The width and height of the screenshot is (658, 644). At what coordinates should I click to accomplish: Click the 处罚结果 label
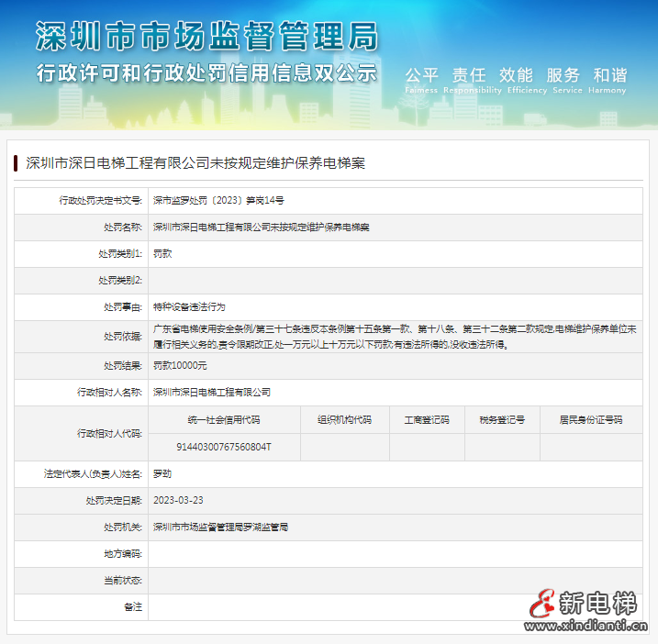[x=123, y=366]
